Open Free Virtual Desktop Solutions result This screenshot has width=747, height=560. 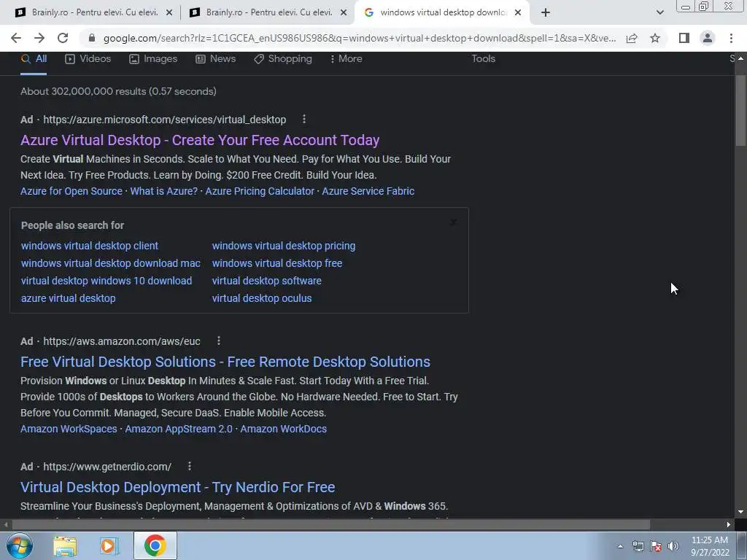[x=225, y=362]
